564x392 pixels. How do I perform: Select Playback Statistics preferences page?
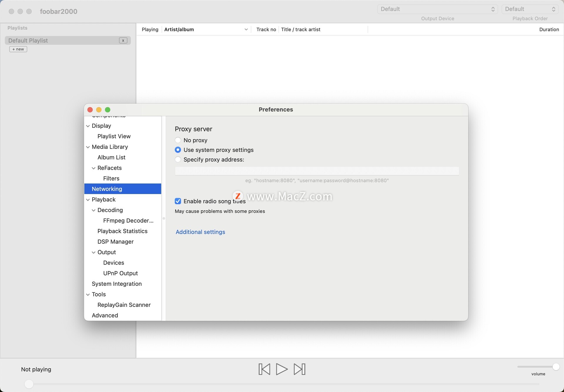click(x=122, y=231)
